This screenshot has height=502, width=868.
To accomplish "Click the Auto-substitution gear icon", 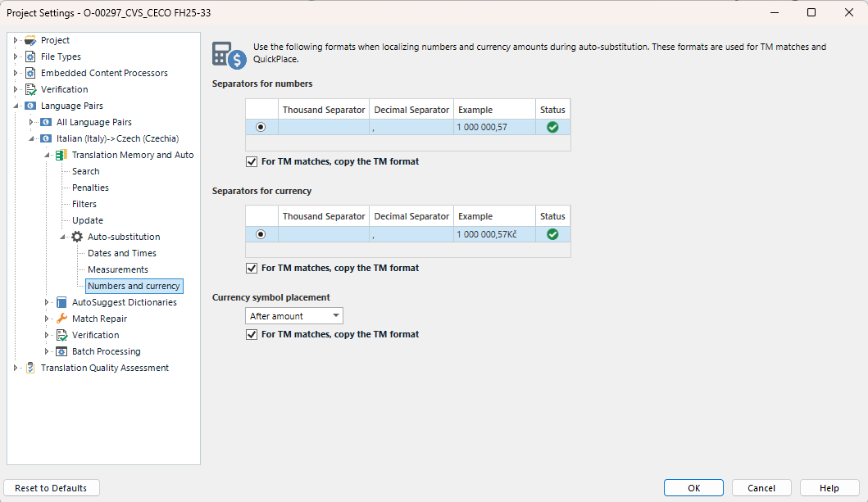I will pos(77,237).
